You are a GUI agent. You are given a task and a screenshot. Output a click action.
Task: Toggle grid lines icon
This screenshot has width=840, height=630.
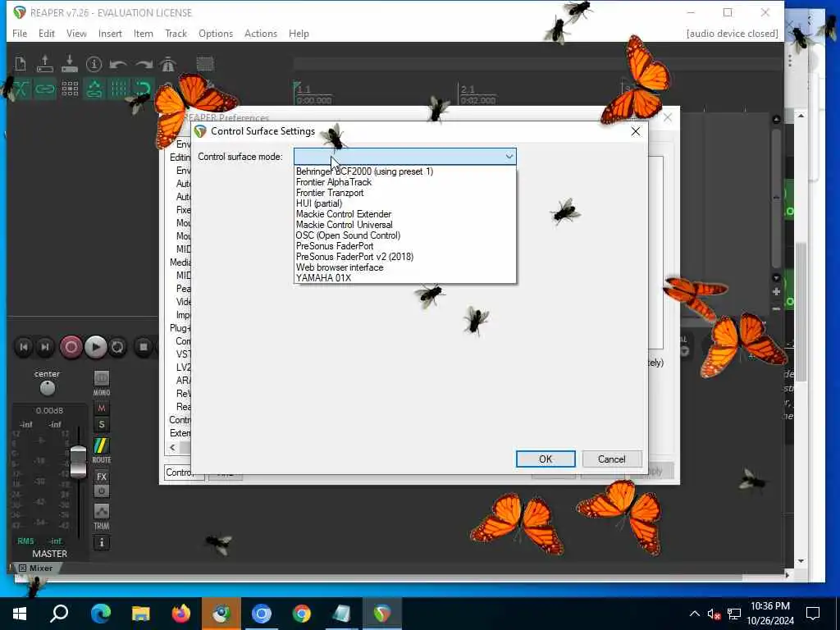click(x=119, y=89)
